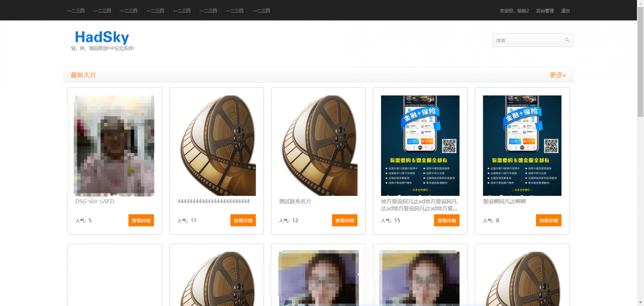The width and height of the screenshot is (644, 306).
Task: Click the vertical page scrollbar thumb
Action: 640,61
